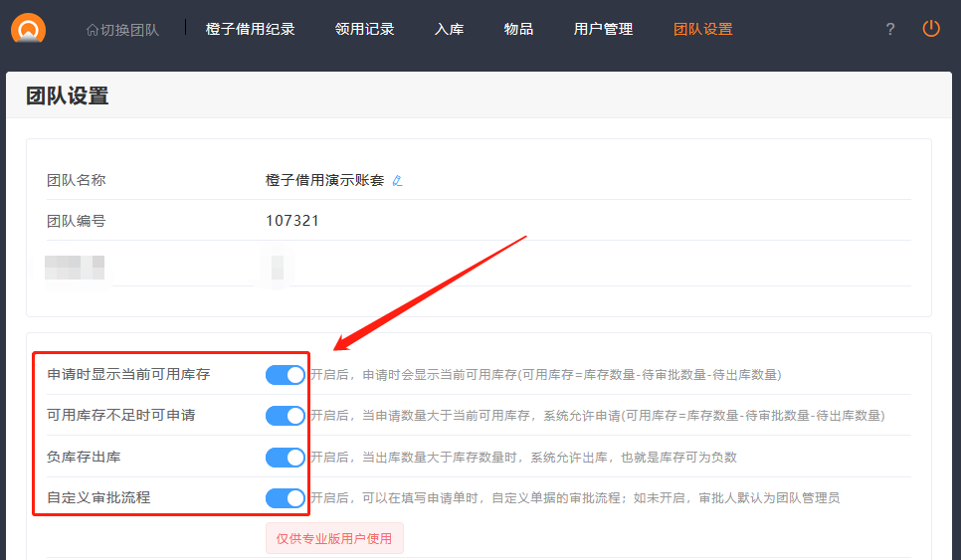The width and height of the screenshot is (961, 560).
Task: Click the team number 107321
Action: coord(292,221)
